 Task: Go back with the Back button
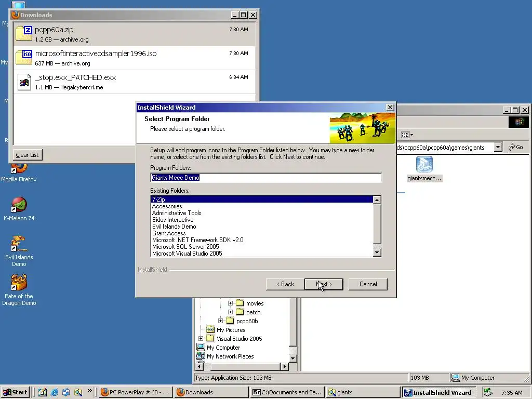[285, 284]
